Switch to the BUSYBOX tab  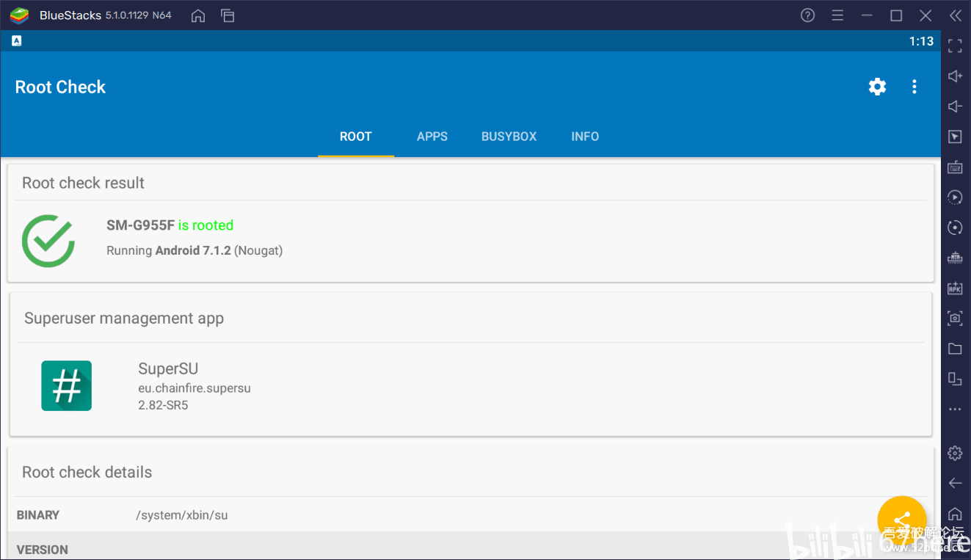click(509, 137)
